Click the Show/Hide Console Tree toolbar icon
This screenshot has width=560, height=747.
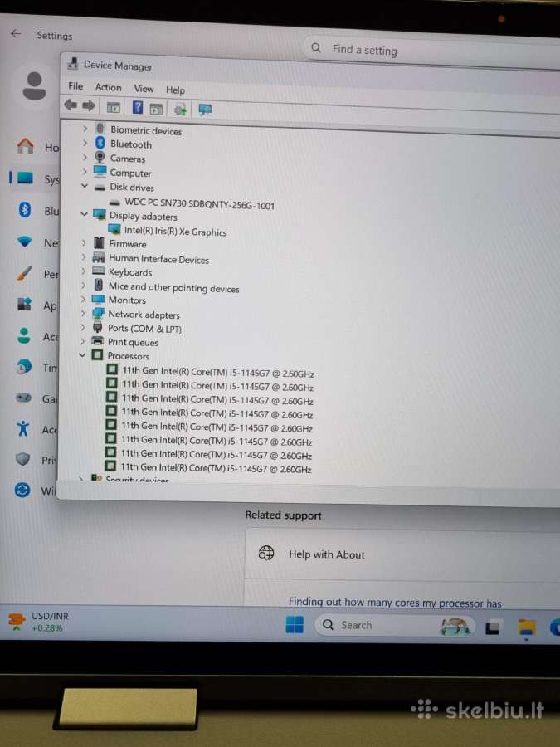[114, 107]
